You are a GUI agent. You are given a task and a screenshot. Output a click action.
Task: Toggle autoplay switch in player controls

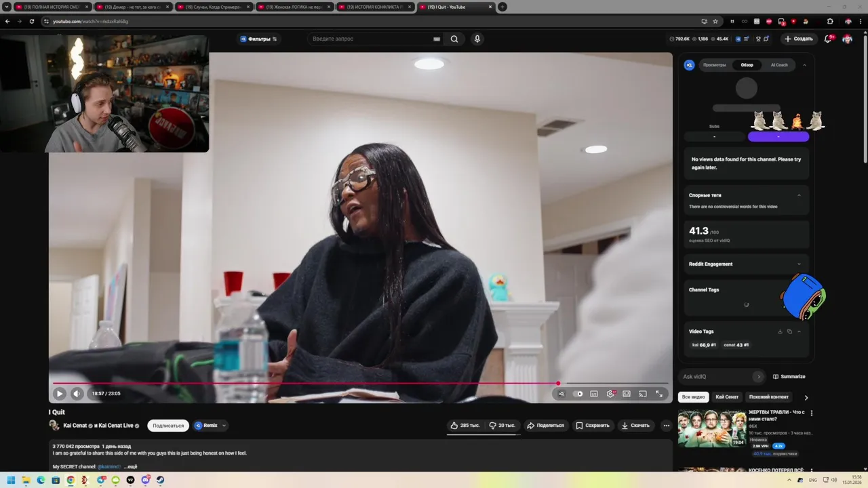(578, 394)
